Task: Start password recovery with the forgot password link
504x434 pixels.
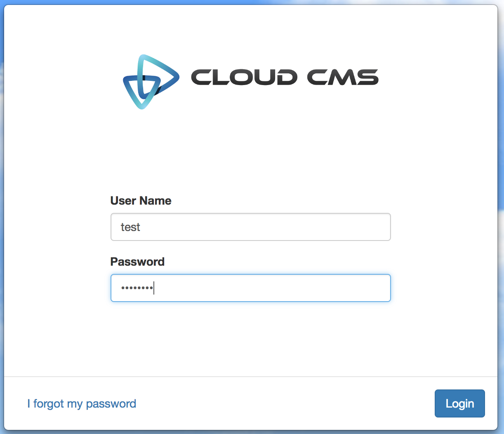Action: coord(81,403)
